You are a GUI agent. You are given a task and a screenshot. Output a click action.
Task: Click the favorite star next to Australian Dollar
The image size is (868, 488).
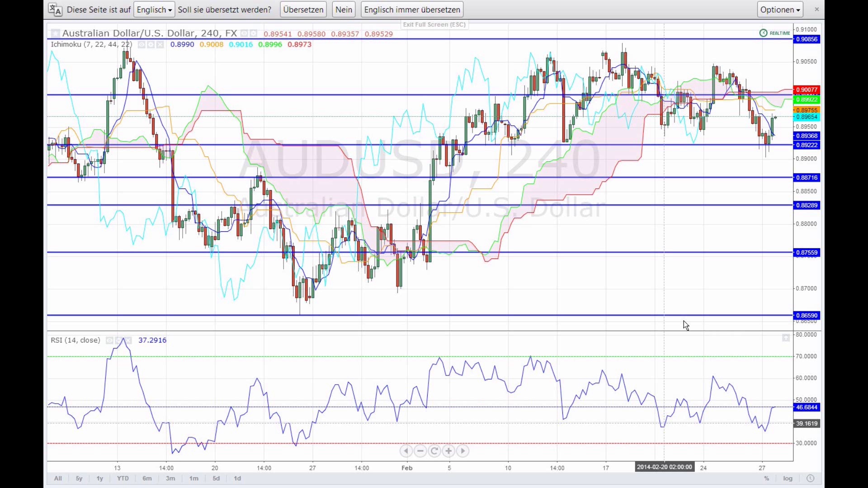pos(55,33)
